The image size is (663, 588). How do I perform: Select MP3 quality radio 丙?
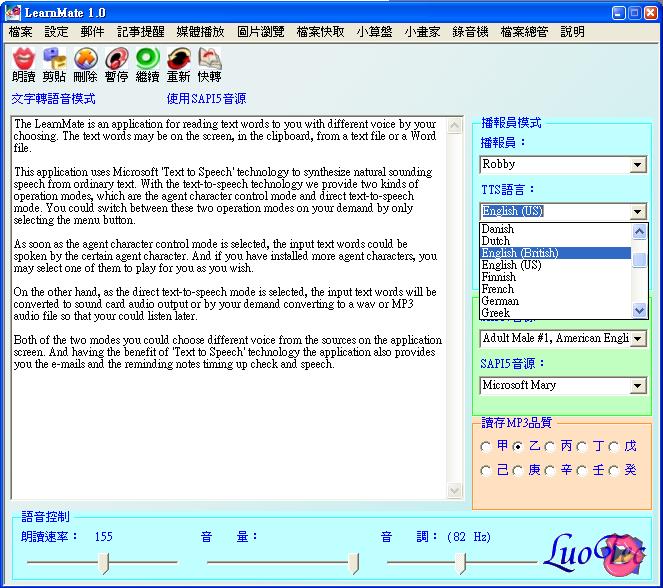tap(550, 446)
